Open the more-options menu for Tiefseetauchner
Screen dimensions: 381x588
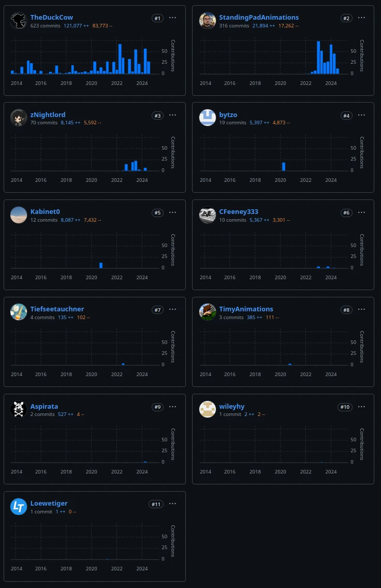[173, 309]
